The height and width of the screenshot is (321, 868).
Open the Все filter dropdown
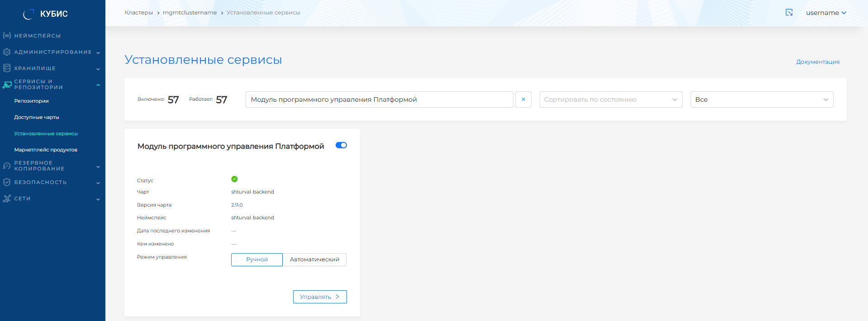(x=762, y=99)
